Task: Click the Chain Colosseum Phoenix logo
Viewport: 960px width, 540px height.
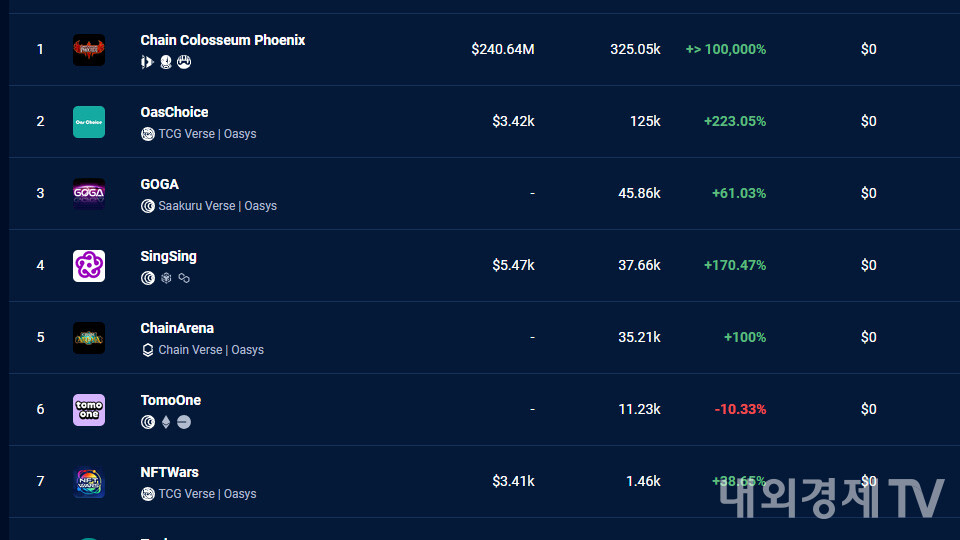Action: (89, 49)
